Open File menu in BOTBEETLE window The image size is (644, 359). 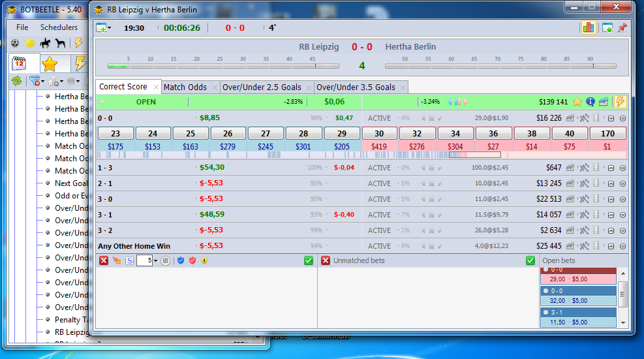click(x=22, y=27)
